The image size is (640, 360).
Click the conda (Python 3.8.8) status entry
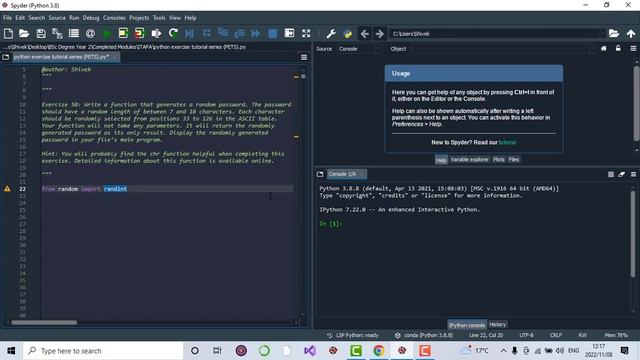424,335
